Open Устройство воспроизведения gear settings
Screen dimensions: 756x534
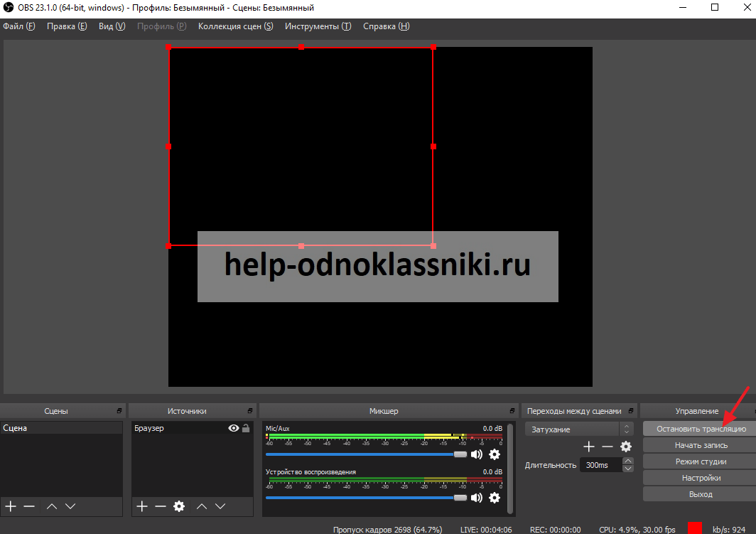[x=495, y=498]
